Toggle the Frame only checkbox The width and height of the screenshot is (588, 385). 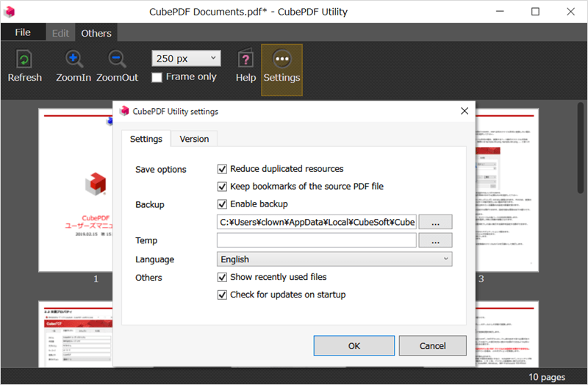pos(157,77)
